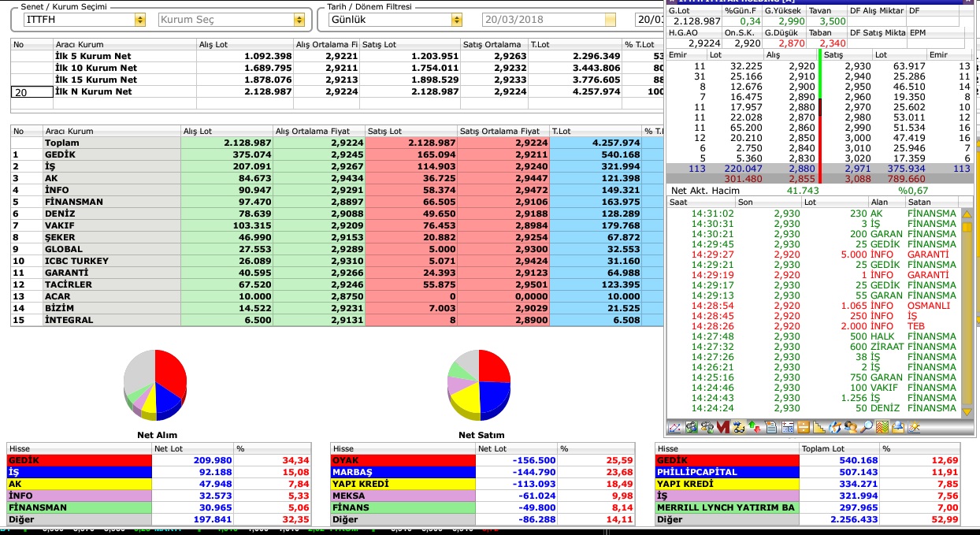Click the Toplam row in broker table
The image size is (980, 535).
[337, 143]
